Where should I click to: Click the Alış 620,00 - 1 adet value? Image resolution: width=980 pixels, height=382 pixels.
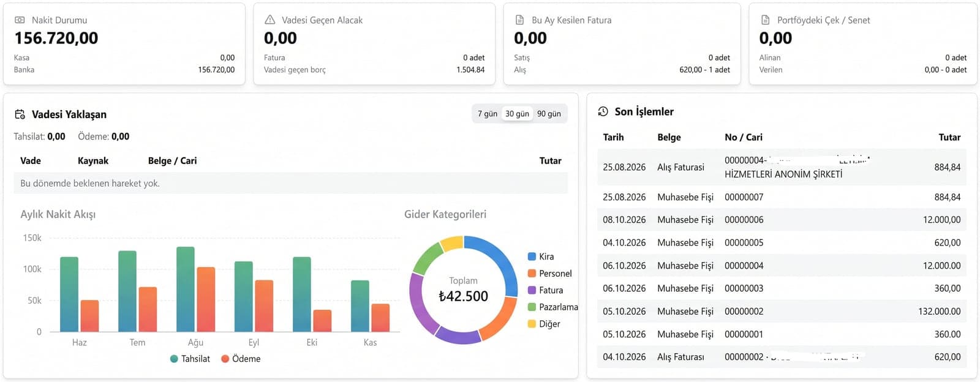click(704, 70)
